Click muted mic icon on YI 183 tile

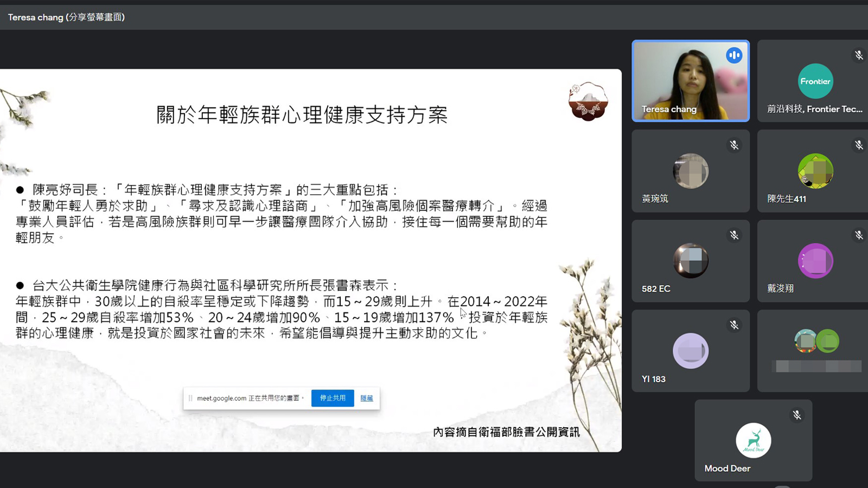pos(734,325)
